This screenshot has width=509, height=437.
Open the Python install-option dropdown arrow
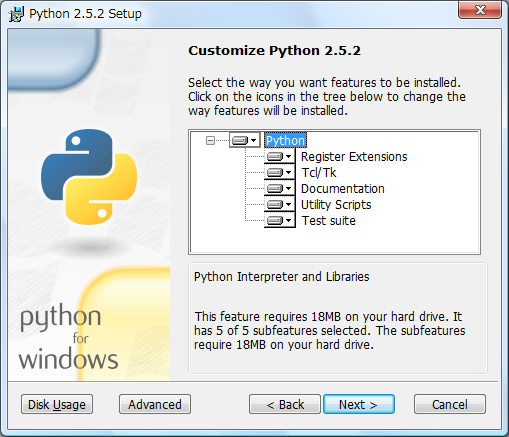click(x=254, y=140)
